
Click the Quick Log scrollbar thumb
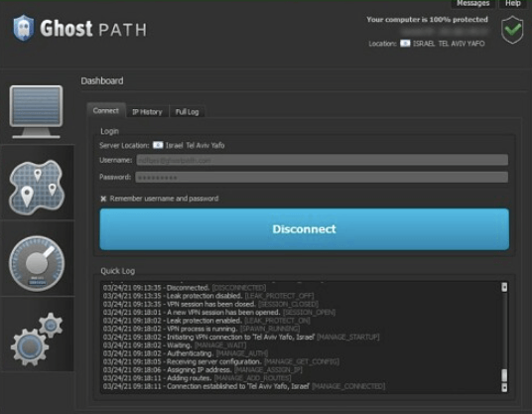[x=504, y=375]
